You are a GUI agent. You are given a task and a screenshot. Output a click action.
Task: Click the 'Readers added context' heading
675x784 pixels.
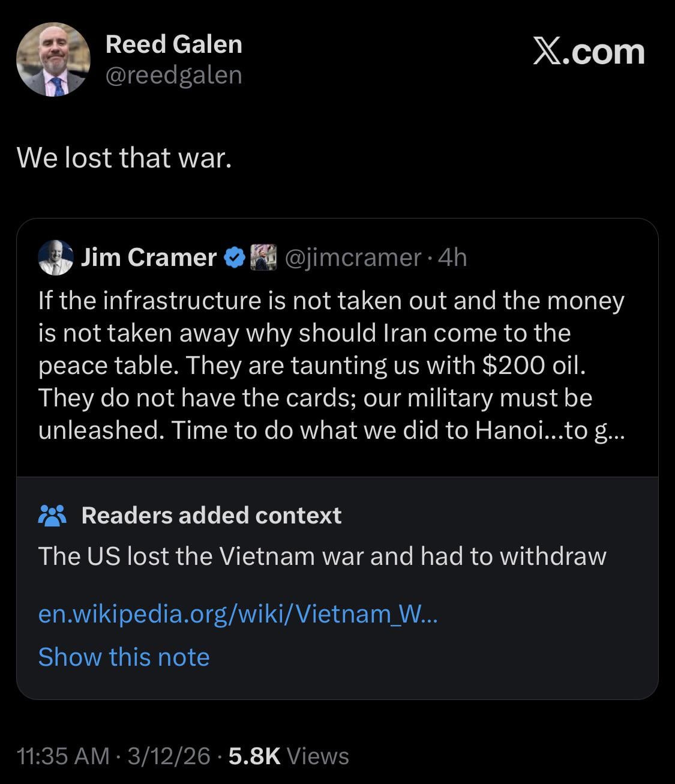click(x=211, y=515)
